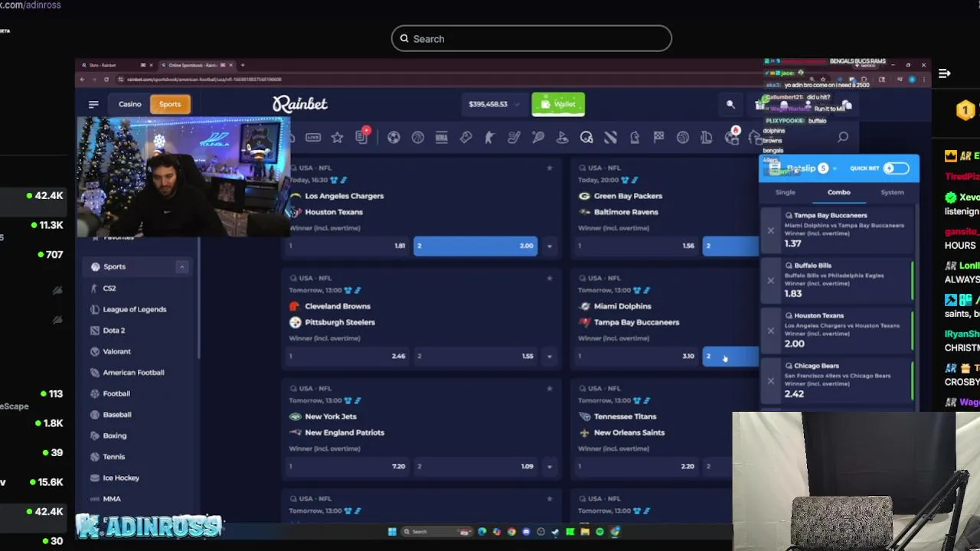Bet New York Jets at 7.20
The width and height of the screenshot is (980, 551).
[x=348, y=466]
